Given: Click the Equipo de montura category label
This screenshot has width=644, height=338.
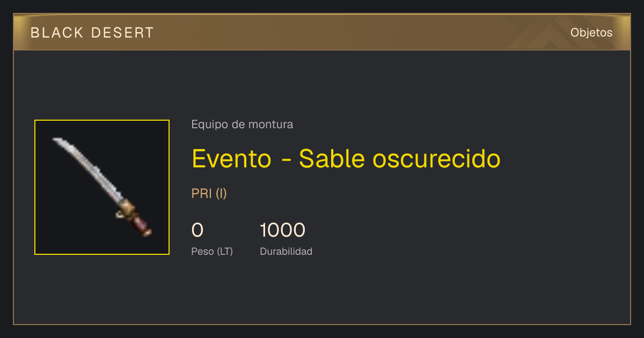Looking at the screenshot, I should [x=242, y=124].
